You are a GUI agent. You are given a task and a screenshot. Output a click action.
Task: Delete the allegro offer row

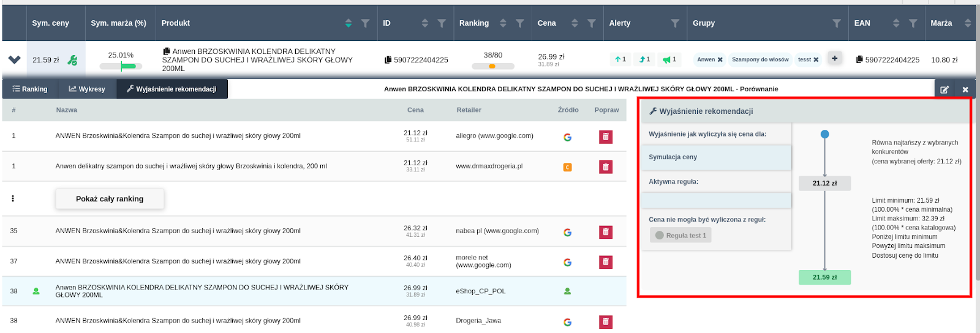606,137
